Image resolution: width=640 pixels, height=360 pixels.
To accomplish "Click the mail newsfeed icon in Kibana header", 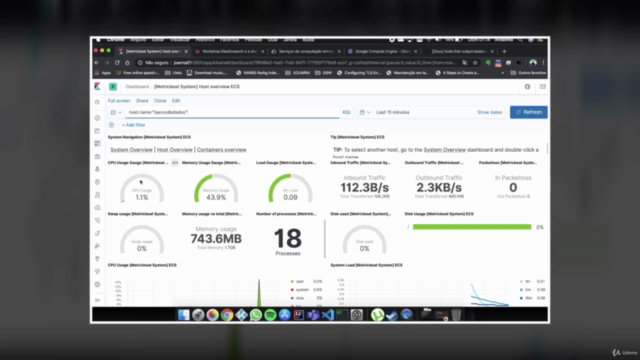I will tap(542, 87).
